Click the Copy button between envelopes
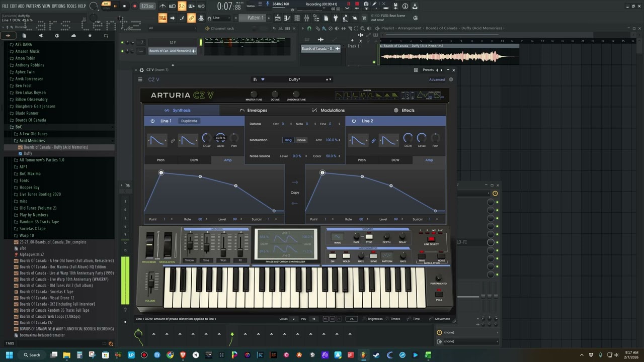644x362 pixels. (x=295, y=193)
